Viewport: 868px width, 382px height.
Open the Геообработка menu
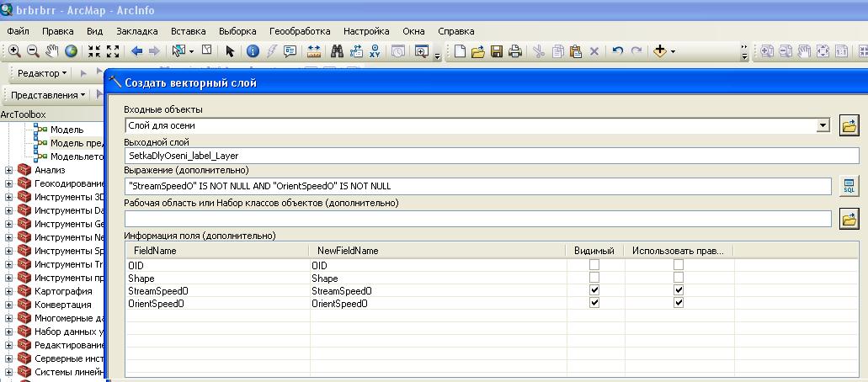coord(299,31)
